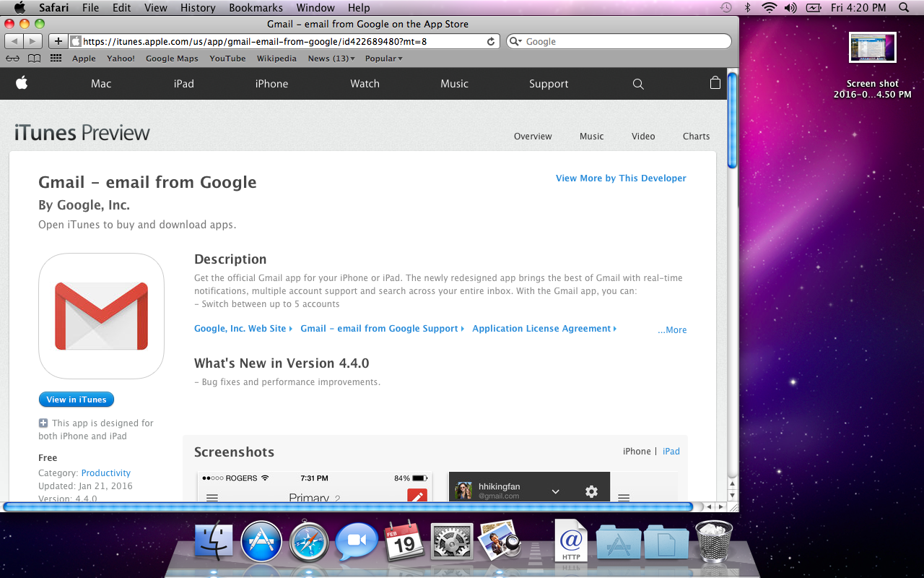Open System Preferences gear in Dock
Screen dimensions: 924x578
[x=452, y=542]
